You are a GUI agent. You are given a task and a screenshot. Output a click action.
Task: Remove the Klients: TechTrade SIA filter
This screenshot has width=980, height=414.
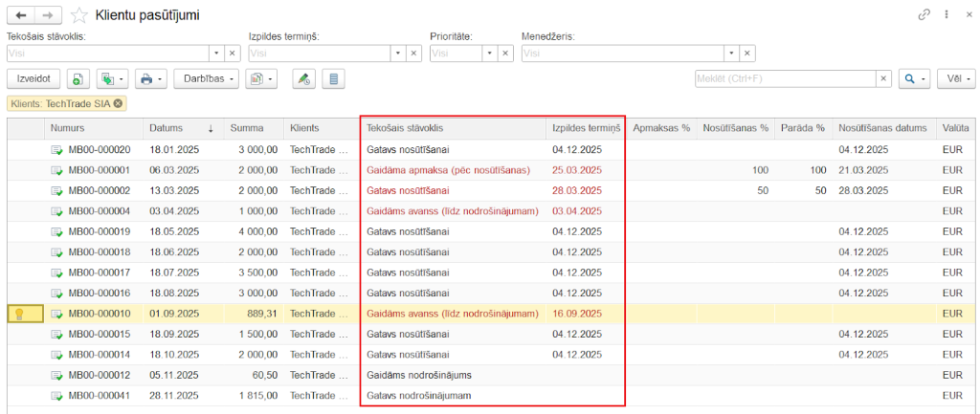(118, 103)
